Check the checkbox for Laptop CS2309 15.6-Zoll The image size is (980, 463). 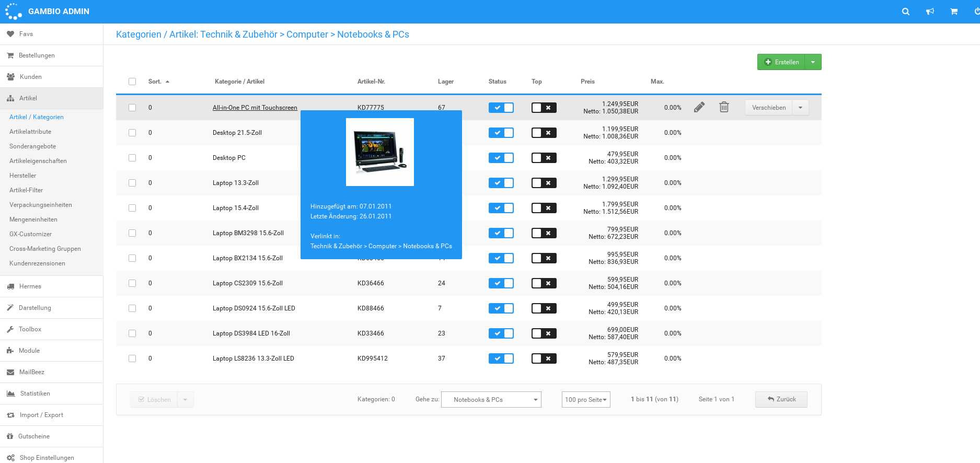tap(132, 283)
